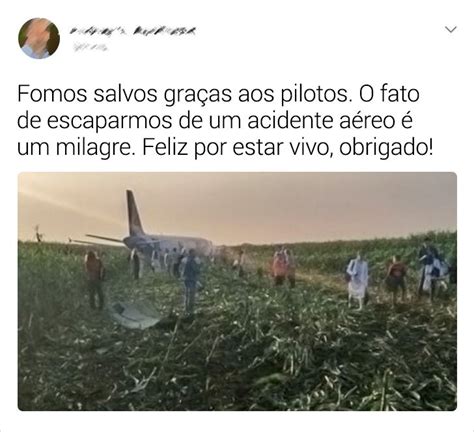Click the person in blue near plane

(191, 282)
